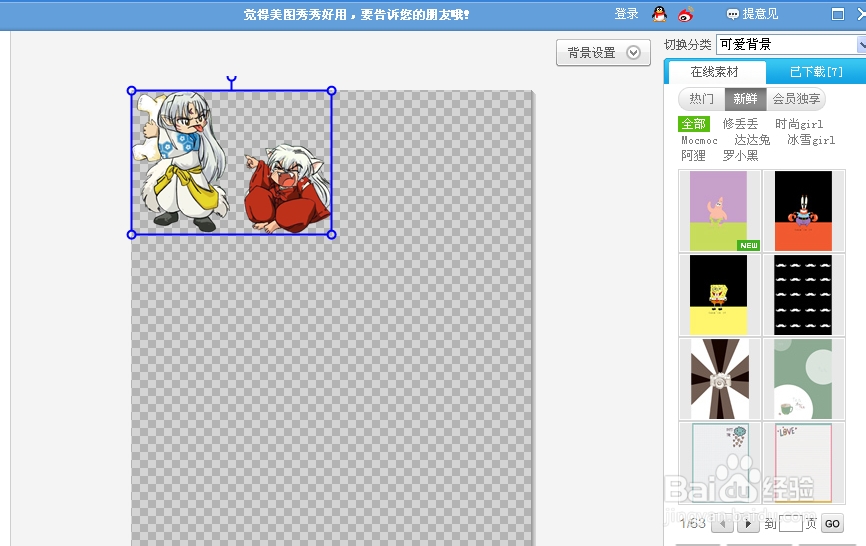Viewport: 866px width, 546px height.
Task: Pick the camera sunburst background thumbnail
Action: (719, 379)
